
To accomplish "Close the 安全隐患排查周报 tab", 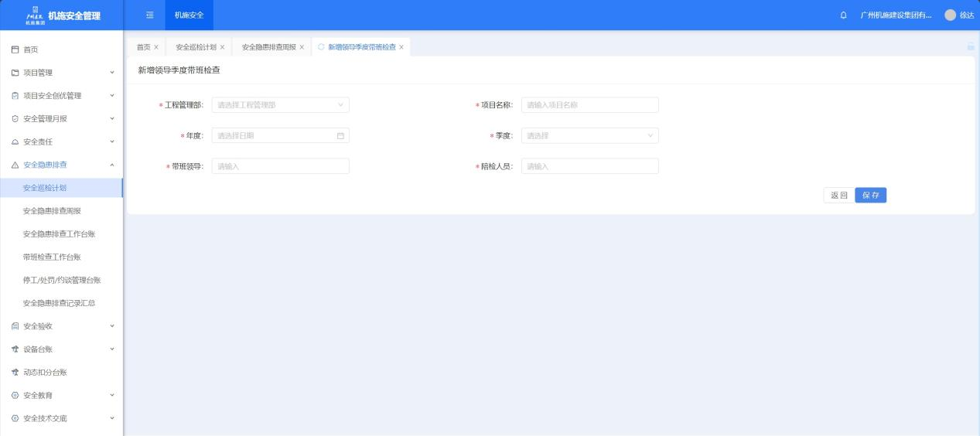I will (x=302, y=47).
